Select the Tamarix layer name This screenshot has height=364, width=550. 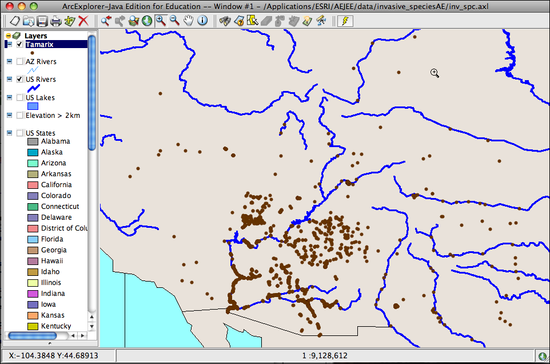coord(39,44)
